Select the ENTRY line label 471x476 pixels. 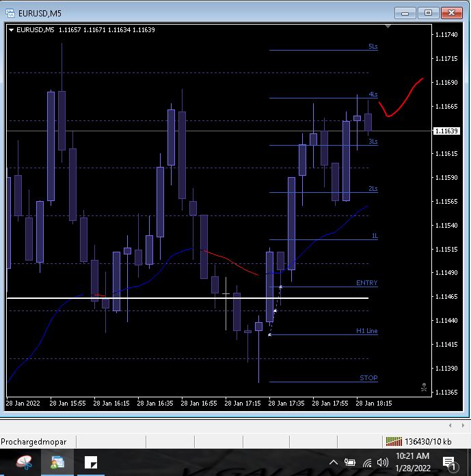pyautogui.click(x=366, y=283)
